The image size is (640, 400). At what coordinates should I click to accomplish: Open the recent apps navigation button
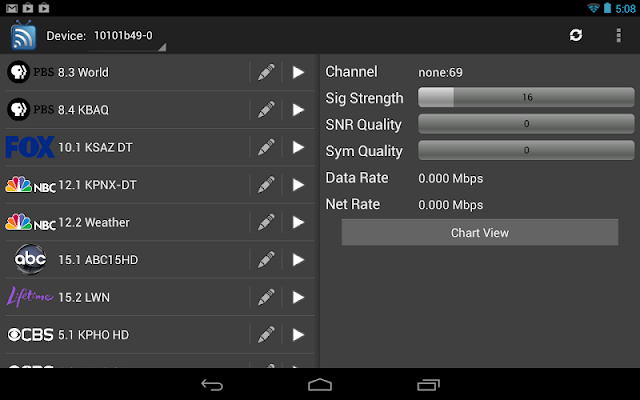point(428,384)
